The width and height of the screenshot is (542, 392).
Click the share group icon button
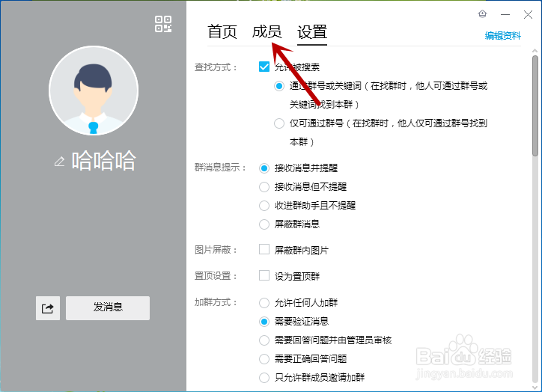pyautogui.click(x=48, y=308)
